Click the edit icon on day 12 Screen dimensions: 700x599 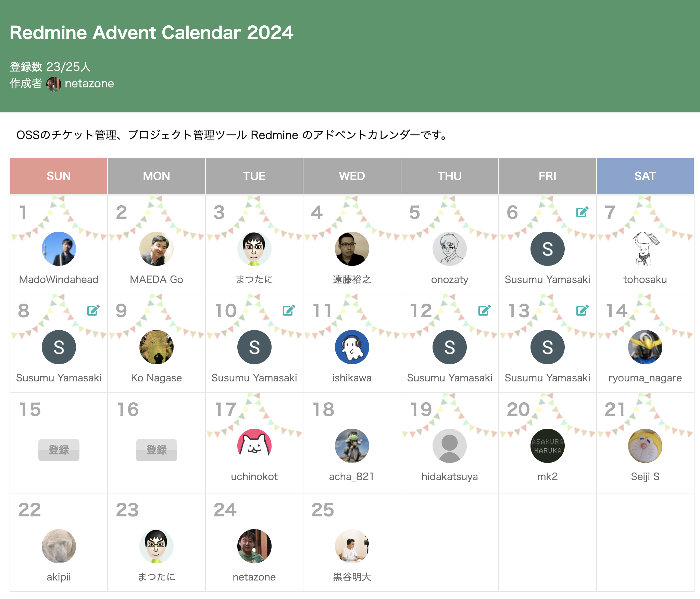pos(484,310)
